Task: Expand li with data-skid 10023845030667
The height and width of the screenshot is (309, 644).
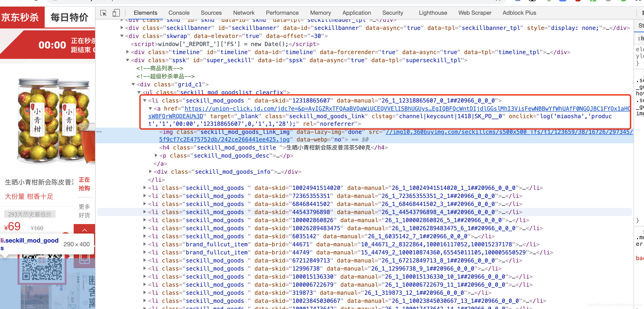Action: 145,300
